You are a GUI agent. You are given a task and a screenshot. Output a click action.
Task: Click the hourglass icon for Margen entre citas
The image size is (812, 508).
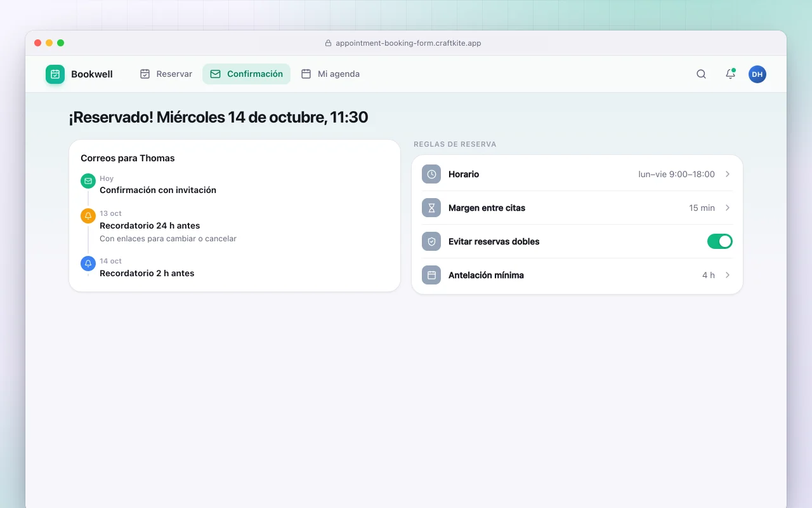[431, 208]
